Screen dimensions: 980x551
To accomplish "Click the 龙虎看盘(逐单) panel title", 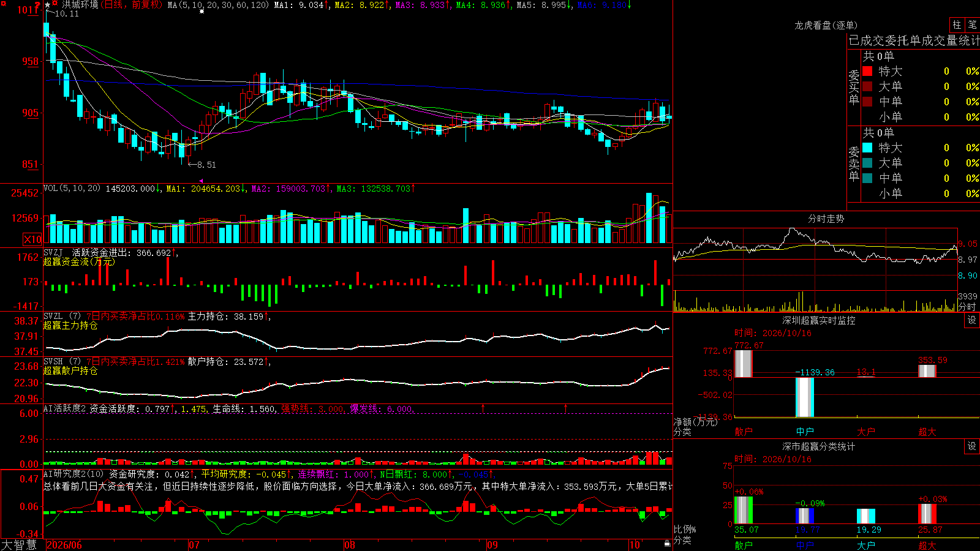I will click(826, 25).
